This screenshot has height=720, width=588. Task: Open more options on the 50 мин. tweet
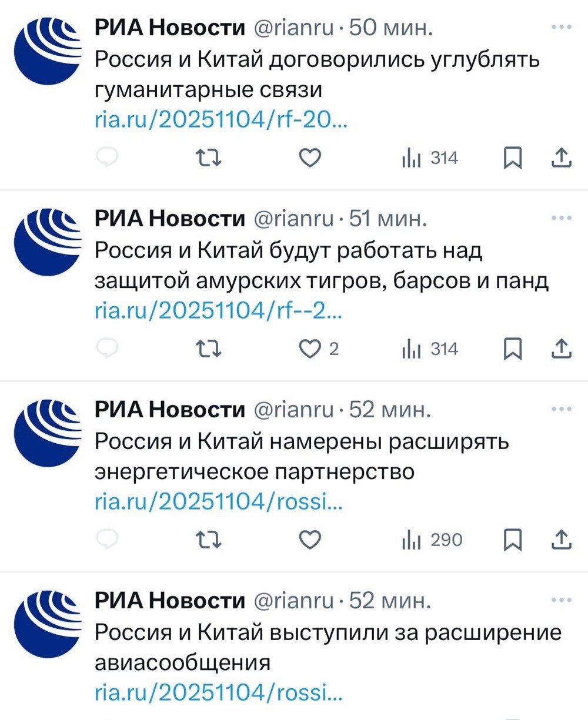click(x=562, y=27)
